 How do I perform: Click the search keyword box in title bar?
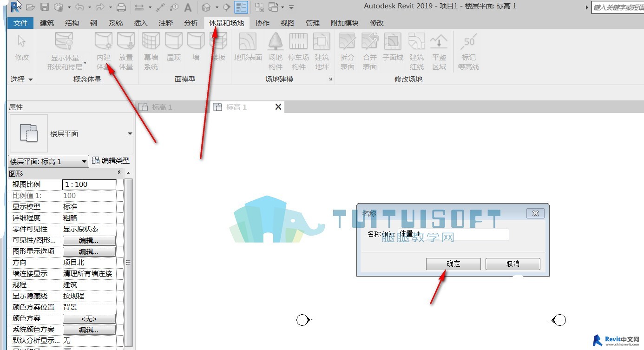coord(618,7)
